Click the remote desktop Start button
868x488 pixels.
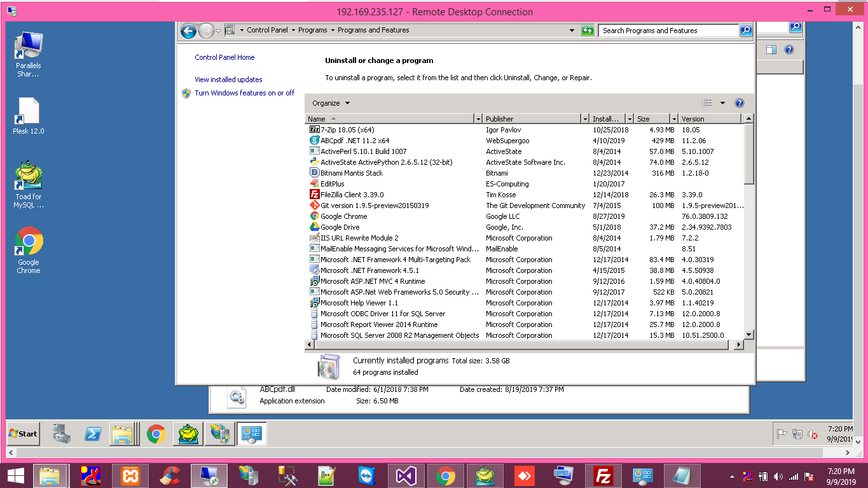(x=23, y=434)
